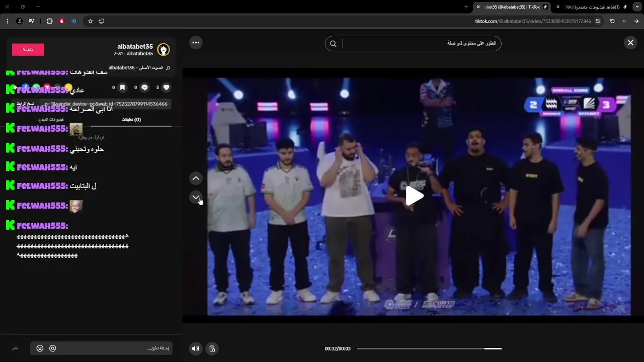Click the red share icon
Viewport: 644px width, 362px height.
pos(47,87)
